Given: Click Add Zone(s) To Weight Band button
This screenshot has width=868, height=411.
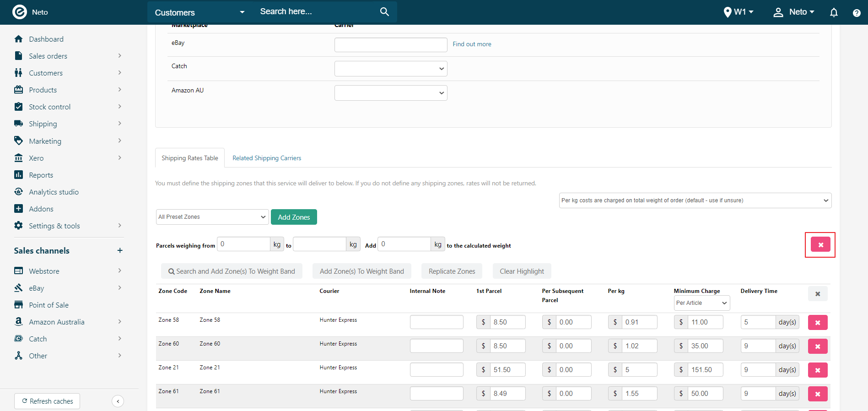Looking at the screenshot, I should [362, 271].
